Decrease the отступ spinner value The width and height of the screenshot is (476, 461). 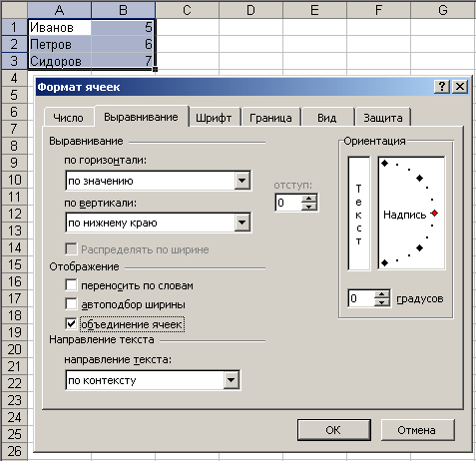[x=309, y=207]
